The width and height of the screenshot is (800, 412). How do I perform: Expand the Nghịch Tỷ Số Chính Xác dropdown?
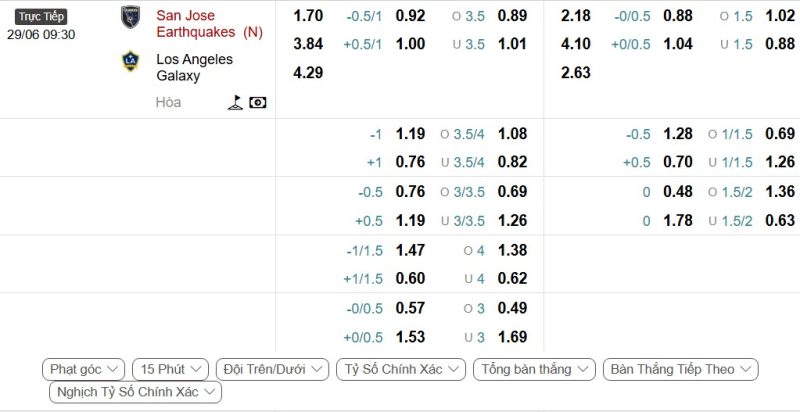pos(135,392)
